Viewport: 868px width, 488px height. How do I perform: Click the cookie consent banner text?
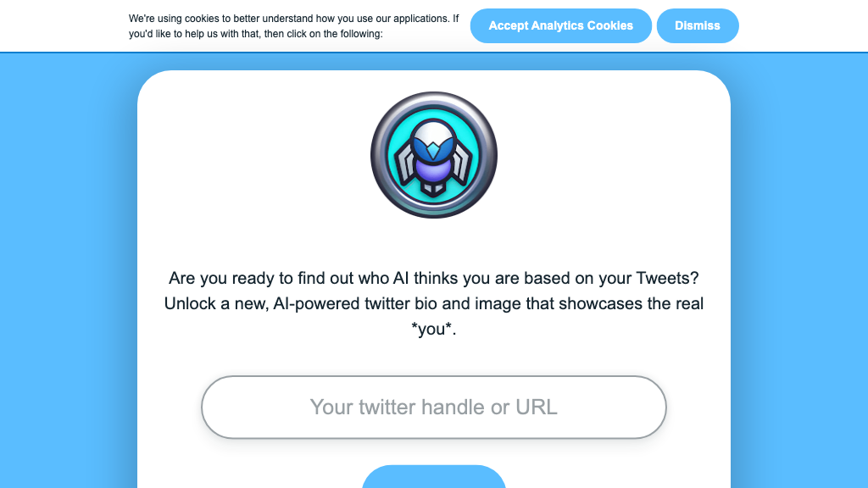click(x=292, y=25)
